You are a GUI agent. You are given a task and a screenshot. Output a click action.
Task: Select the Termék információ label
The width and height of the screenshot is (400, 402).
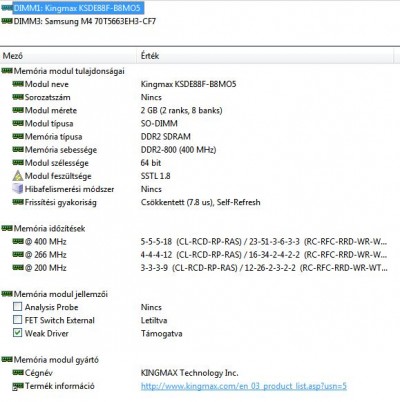click(60, 386)
